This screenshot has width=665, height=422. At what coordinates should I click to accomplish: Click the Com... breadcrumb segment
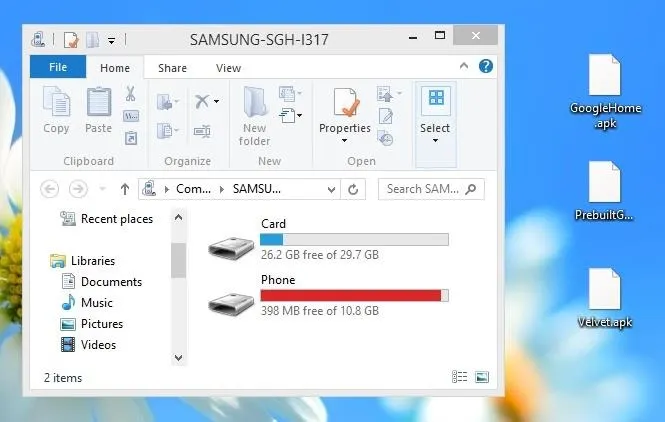pos(193,189)
